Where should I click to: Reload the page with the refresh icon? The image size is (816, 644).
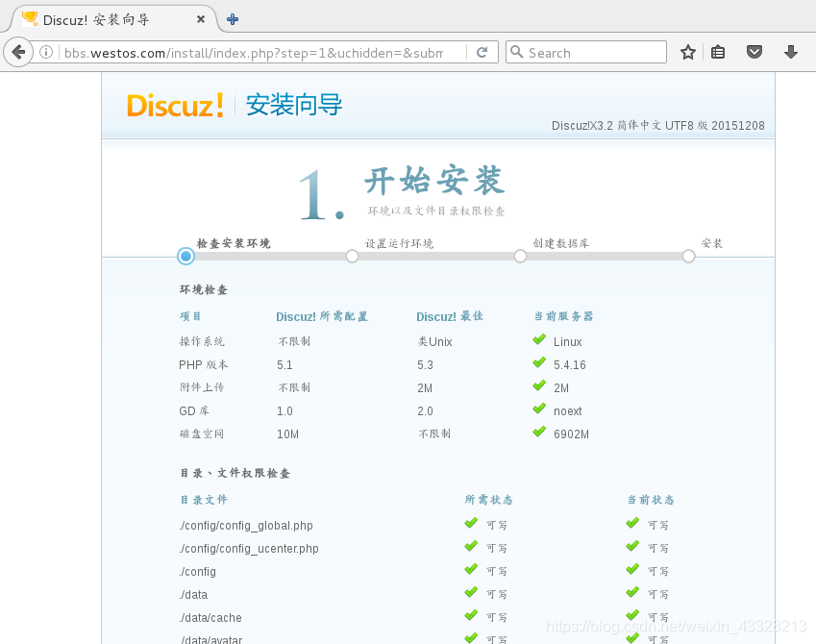(x=482, y=52)
